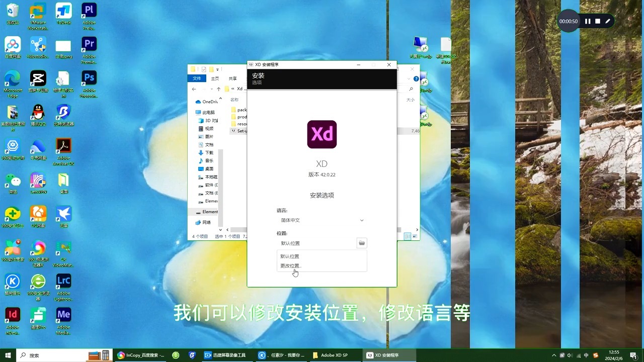Open recent locations dropdown in File Explorer
This screenshot has width=644, height=362.
(212, 89)
